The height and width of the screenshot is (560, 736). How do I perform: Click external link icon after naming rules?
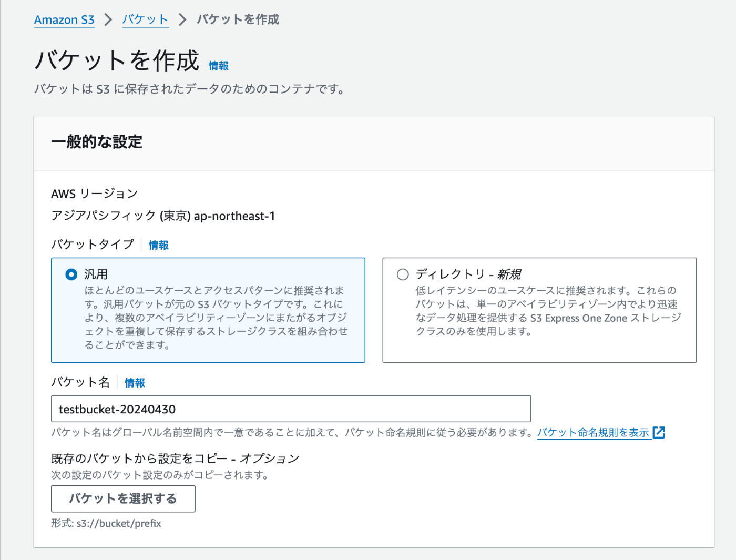pos(659,432)
